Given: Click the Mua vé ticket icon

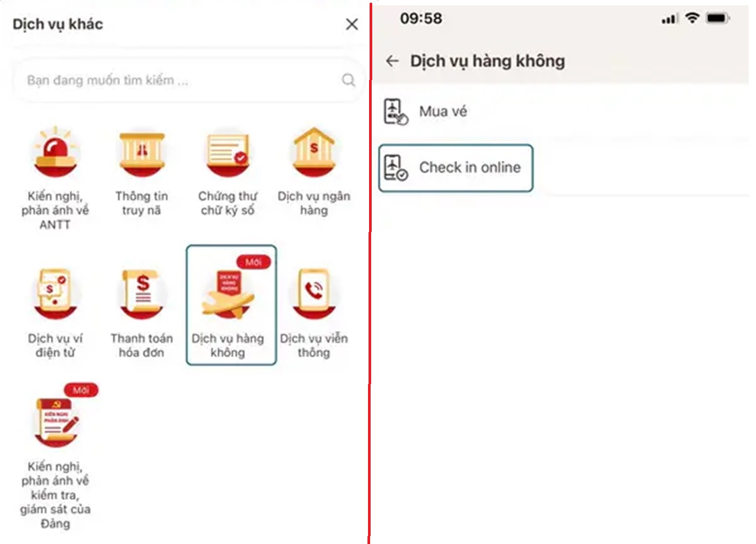Looking at the screenshot, I should 396,112.
